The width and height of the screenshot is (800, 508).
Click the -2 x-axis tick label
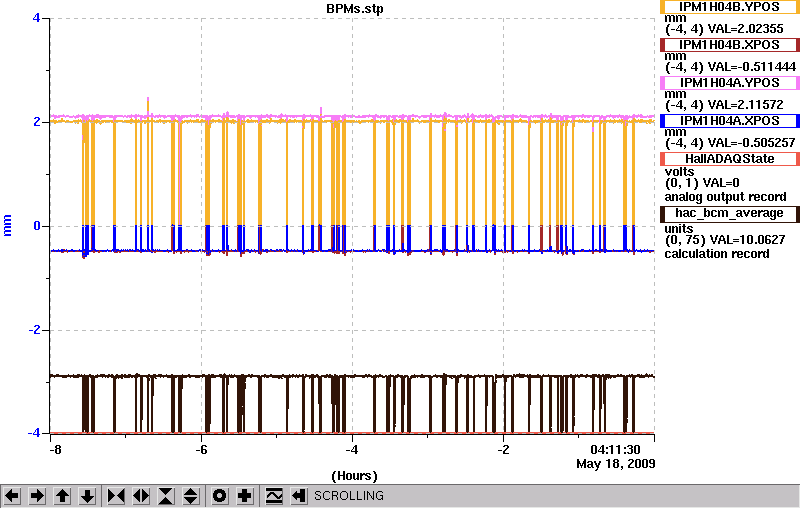[x=504, y=450]
